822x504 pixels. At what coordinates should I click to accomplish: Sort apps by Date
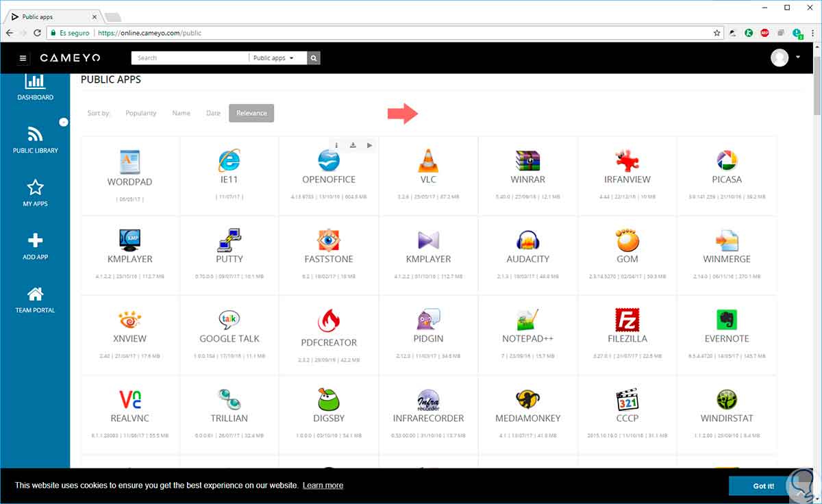pyautogui.click(x=214, y=113)
